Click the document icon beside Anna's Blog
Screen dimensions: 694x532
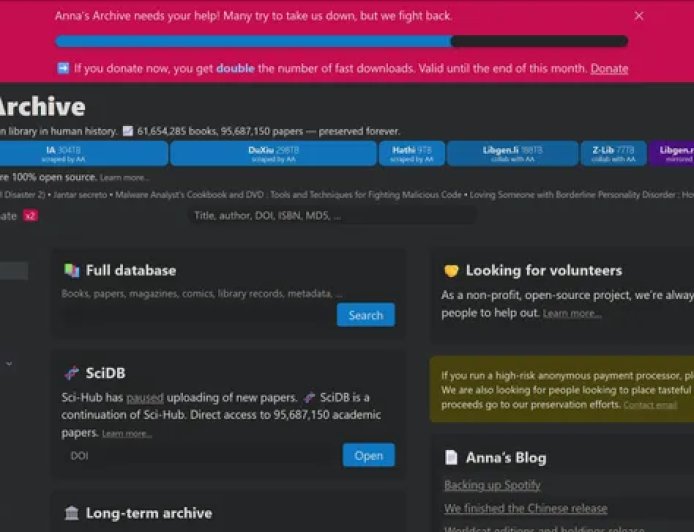(x=451, y=458)
